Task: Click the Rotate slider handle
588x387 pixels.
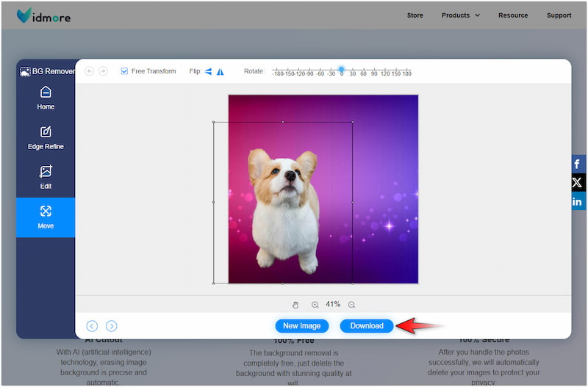Action: (341, 69)
